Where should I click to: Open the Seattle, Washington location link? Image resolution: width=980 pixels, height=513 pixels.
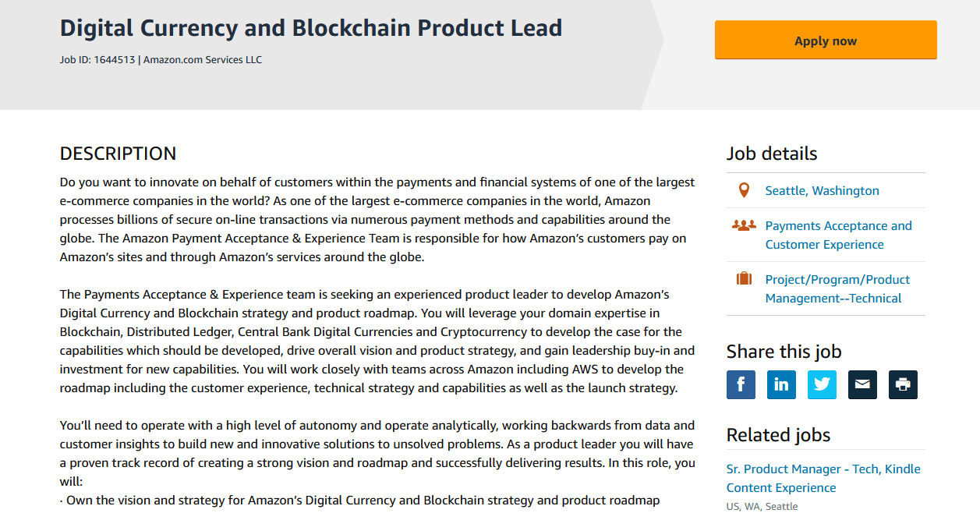coord(822,191)
